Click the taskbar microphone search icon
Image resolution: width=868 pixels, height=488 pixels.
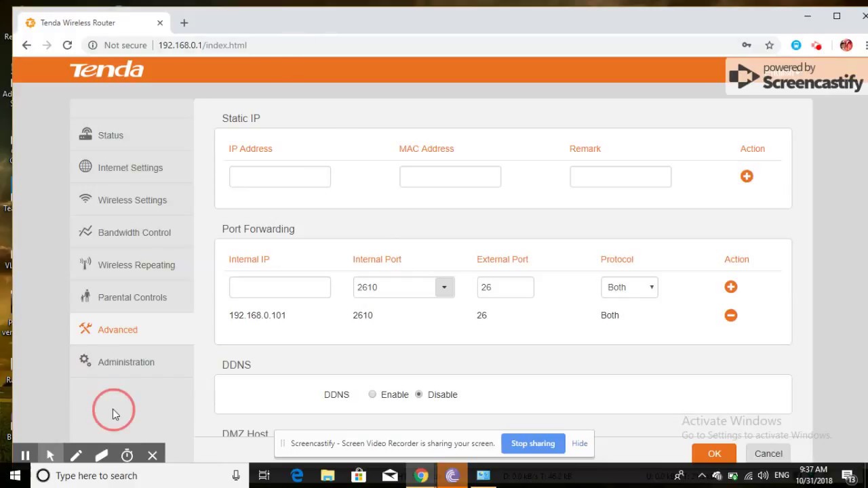236,475
